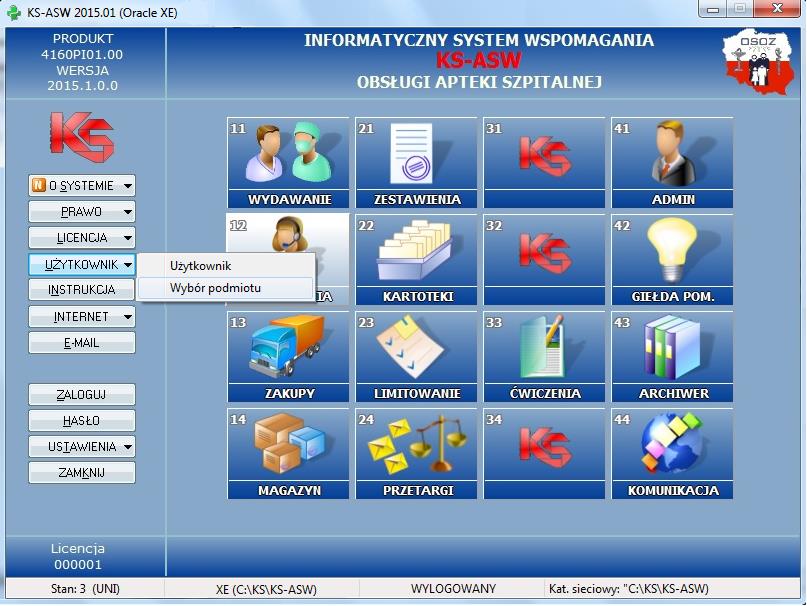This screenshot has width=807, height=606.
Task: Minimize the KS-ASW window
Action: [x=713, y=9]
